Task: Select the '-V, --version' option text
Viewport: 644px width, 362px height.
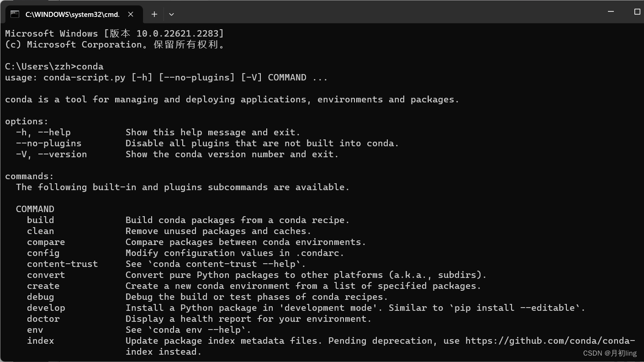Action: 51,154
